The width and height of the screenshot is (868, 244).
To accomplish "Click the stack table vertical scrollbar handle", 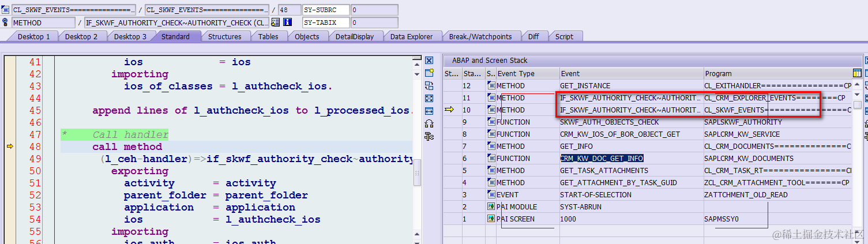I will tap(858, 105).
